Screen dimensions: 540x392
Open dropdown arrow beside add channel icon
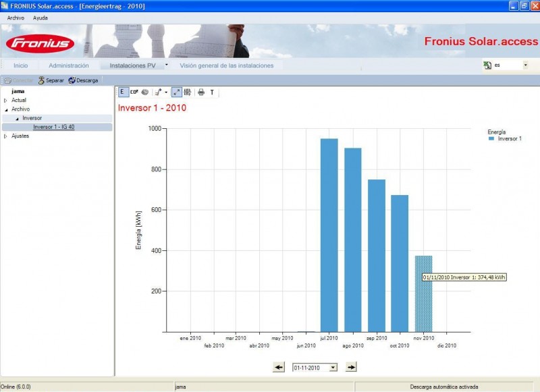(166, 92)
